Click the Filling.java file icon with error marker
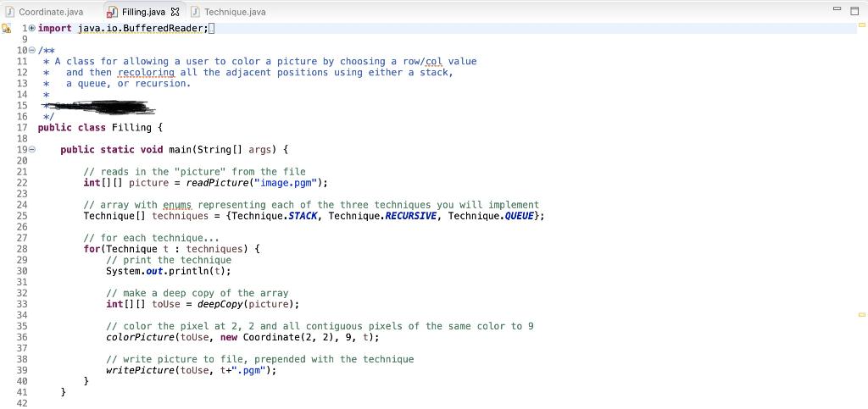Image resolution: width=868 pixels, height=409 pixels. [112, 12]
